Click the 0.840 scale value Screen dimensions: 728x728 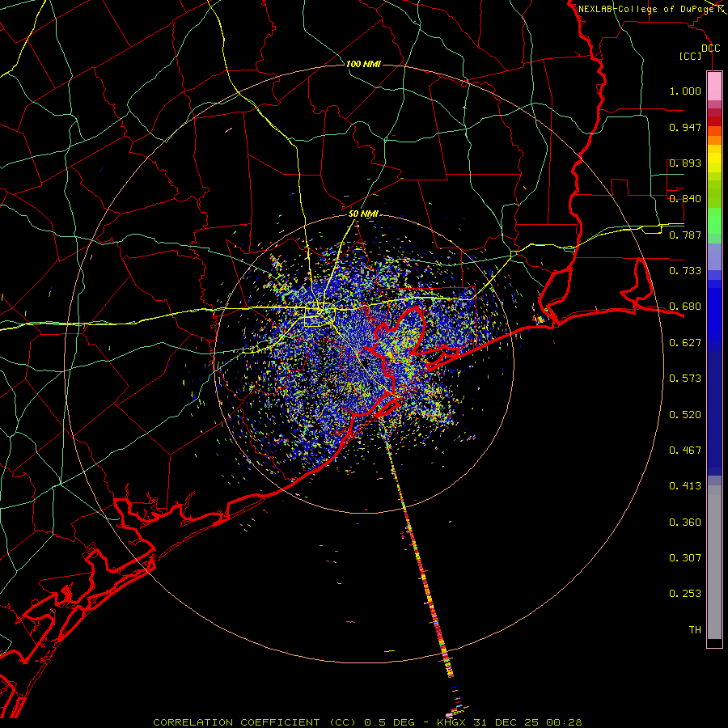tap(685, 199)
